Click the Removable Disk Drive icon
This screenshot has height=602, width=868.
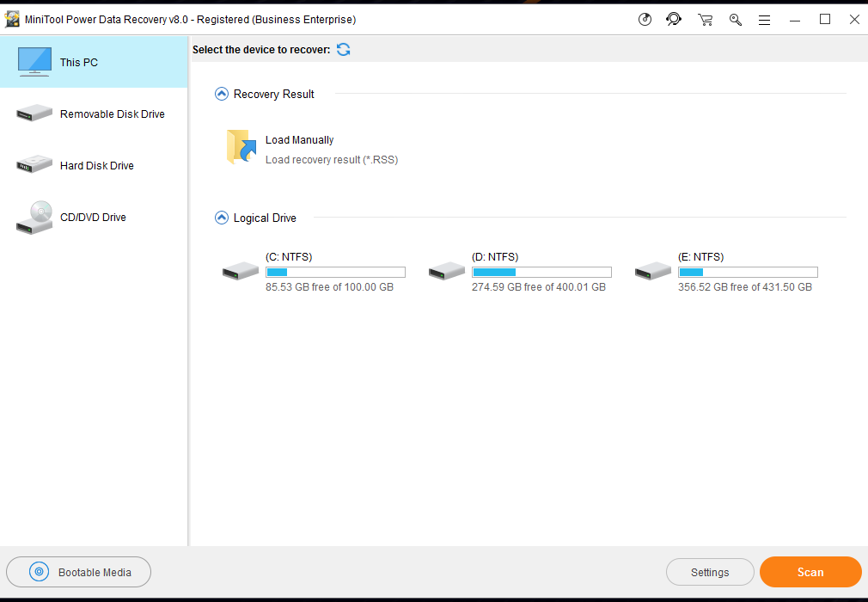tap(34, 113)
